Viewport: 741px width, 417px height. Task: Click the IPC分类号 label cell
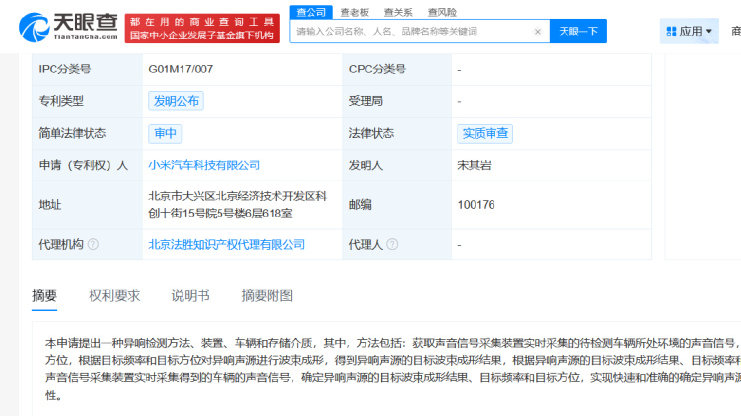[x=87, y=69]
